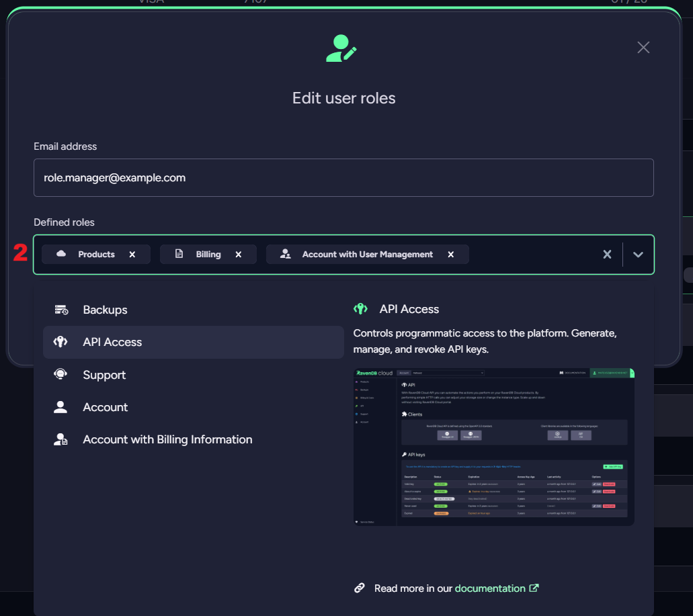
Task: Click the Backups role icon
Action: [x=61, y=310]
